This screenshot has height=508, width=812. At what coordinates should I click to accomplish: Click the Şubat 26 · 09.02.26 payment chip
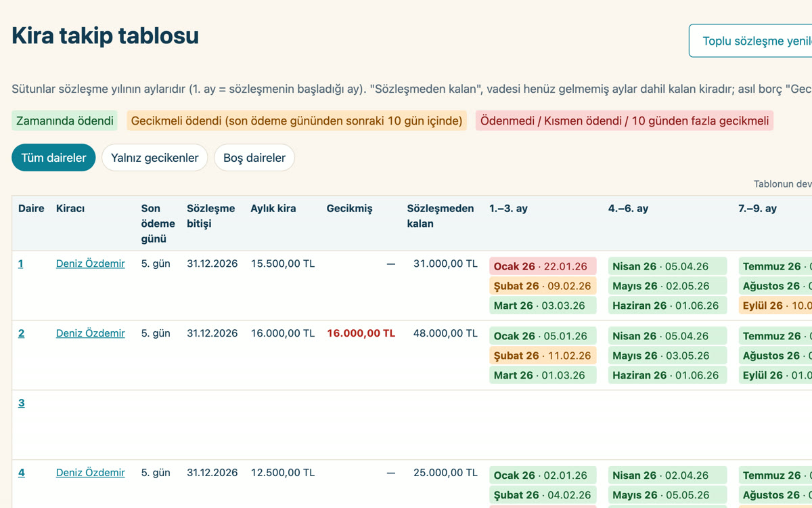543,286
